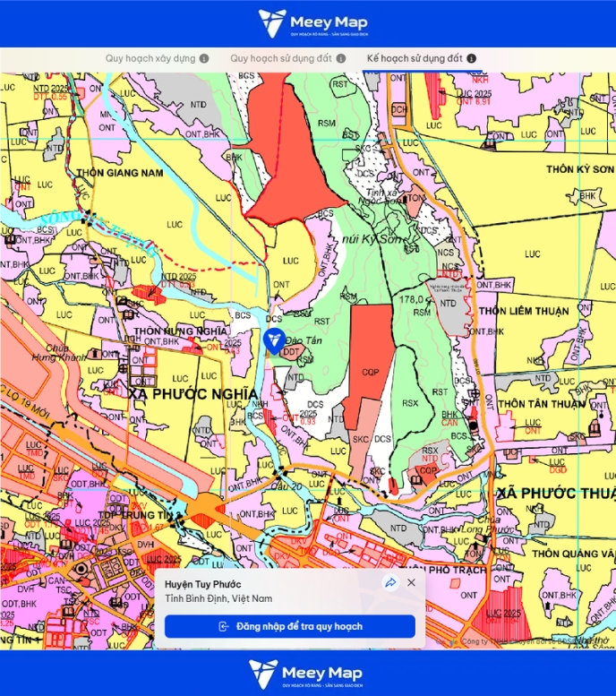Click info icon beside Quy hoạch sử dụng đất
The width and height of the screenshot is (616, 696).
(x=341, y=58)
